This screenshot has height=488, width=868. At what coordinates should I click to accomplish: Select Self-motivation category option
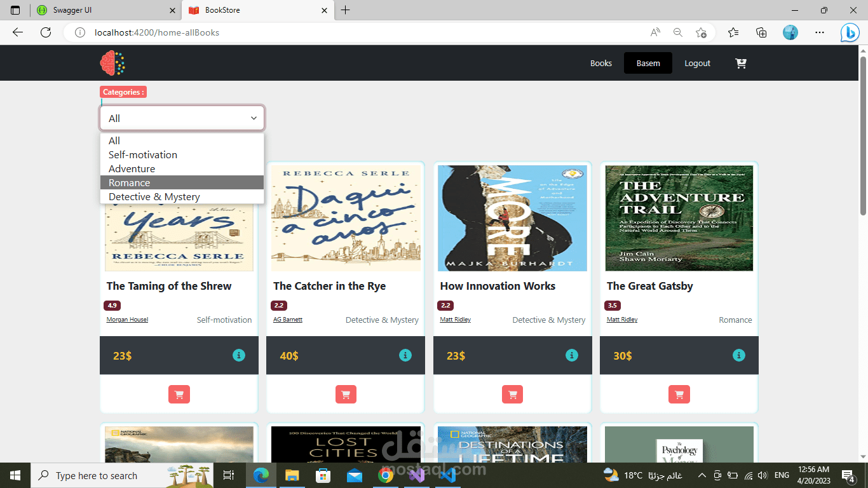[x=182, y=154]
